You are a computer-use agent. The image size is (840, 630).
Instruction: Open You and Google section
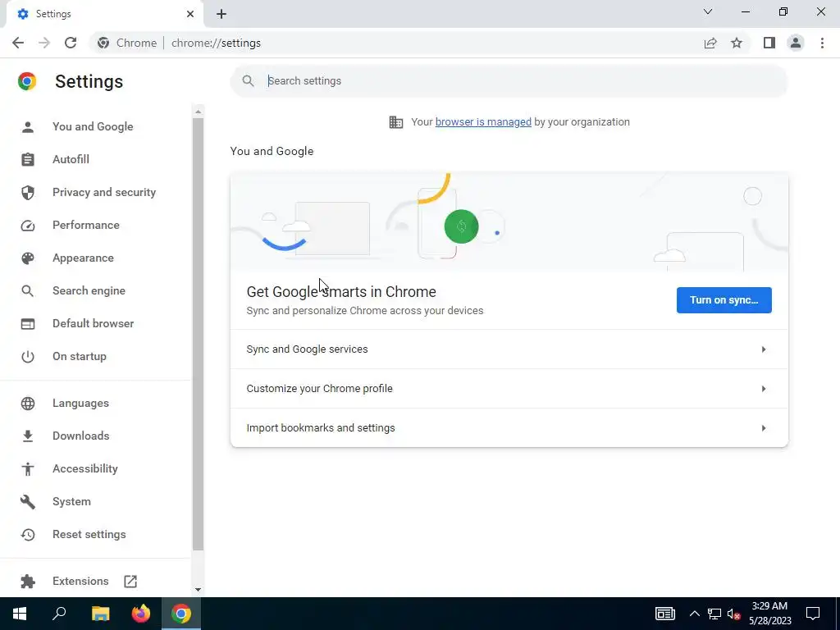pos(93,127)
